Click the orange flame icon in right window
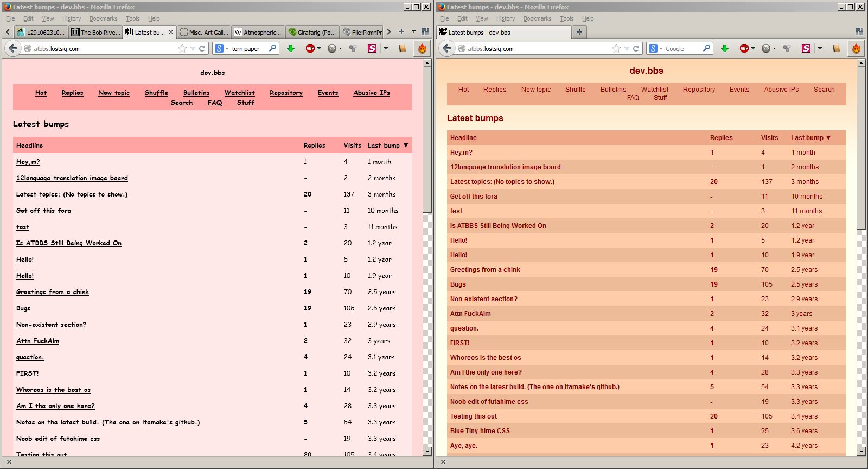 [x=856, y=48]
